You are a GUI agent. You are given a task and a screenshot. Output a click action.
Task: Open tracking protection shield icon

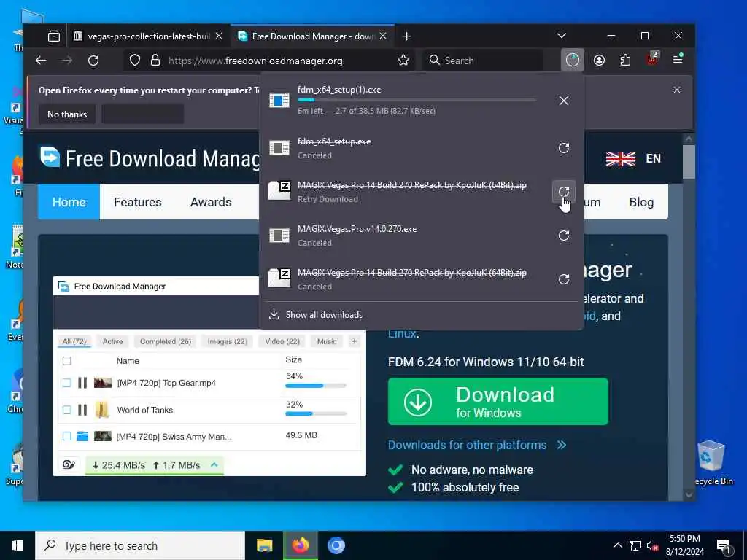(135, 61)
